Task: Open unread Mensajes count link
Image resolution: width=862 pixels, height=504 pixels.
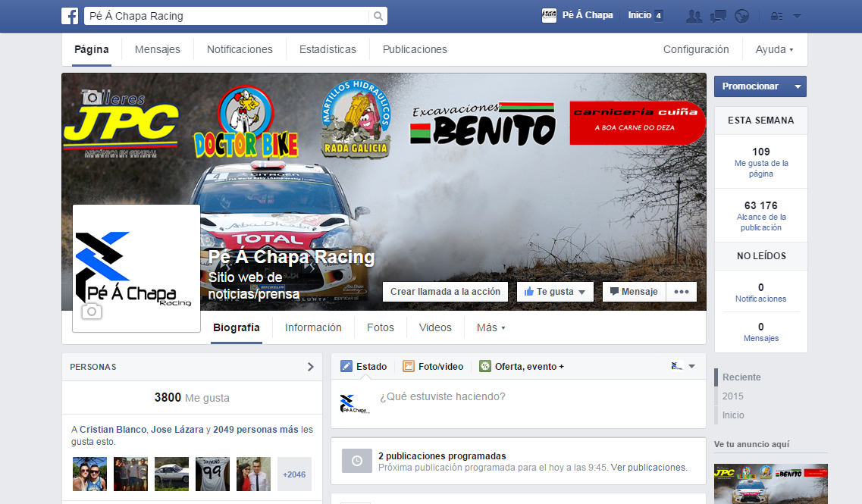Action: 761,332
